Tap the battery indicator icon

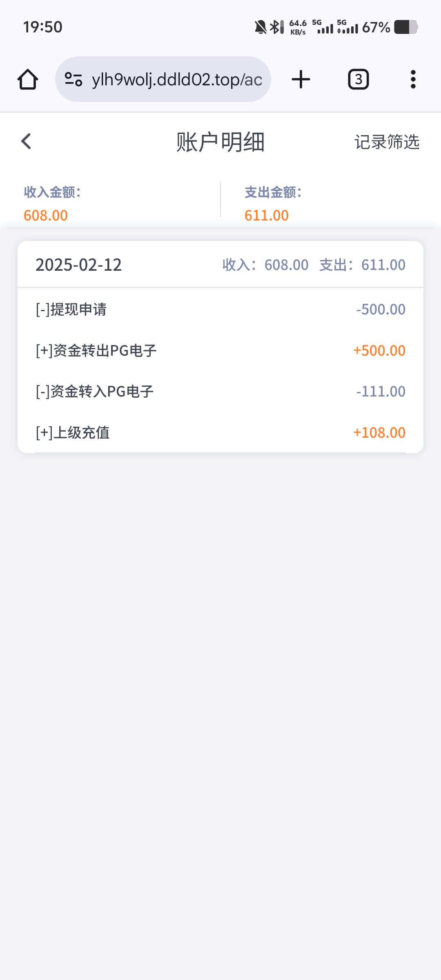(x=405, y=27)
